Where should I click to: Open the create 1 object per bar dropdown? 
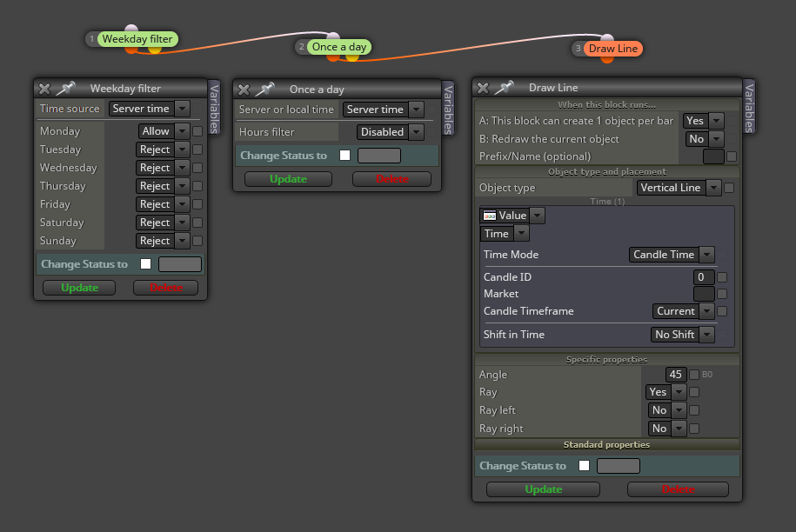[703, 121]
